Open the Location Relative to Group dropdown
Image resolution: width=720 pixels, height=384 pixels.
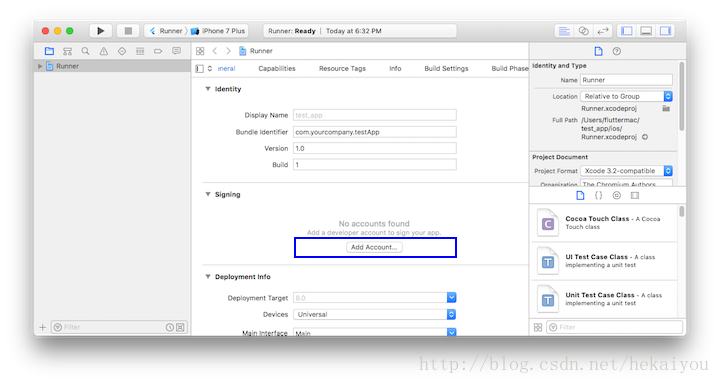click(x=626, y=96)
